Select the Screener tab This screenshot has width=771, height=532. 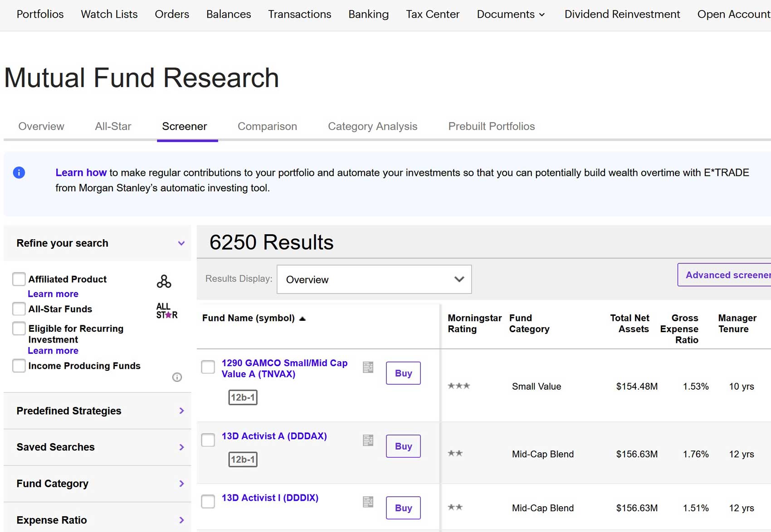coord(185,126)
